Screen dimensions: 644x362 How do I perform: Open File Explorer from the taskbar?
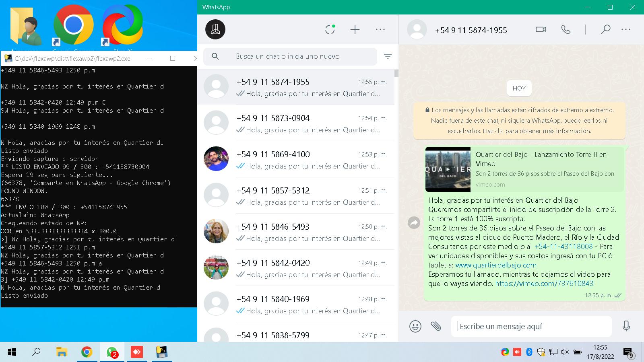pyautogui.click(x=62, y=352)
